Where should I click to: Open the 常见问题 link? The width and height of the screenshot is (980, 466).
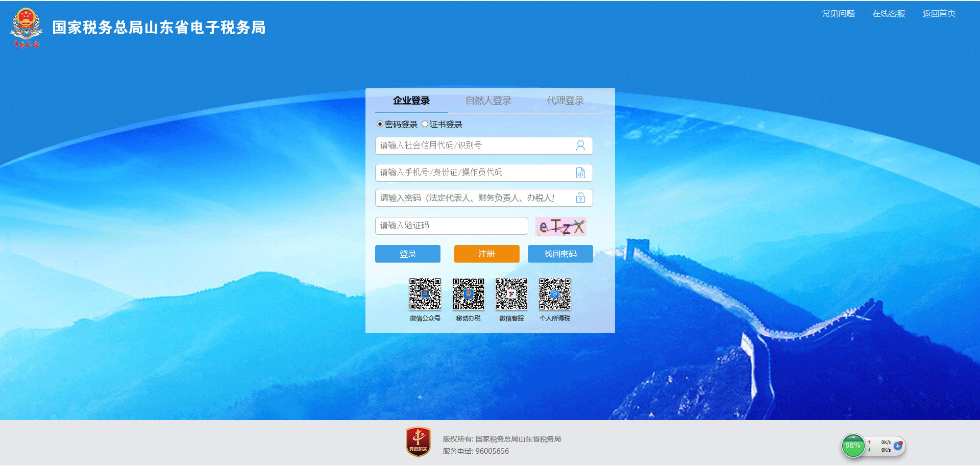coord(838,14)
